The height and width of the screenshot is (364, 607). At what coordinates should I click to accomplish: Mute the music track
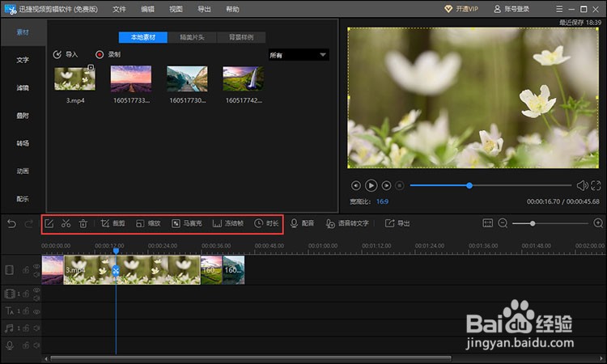point(36,328)
